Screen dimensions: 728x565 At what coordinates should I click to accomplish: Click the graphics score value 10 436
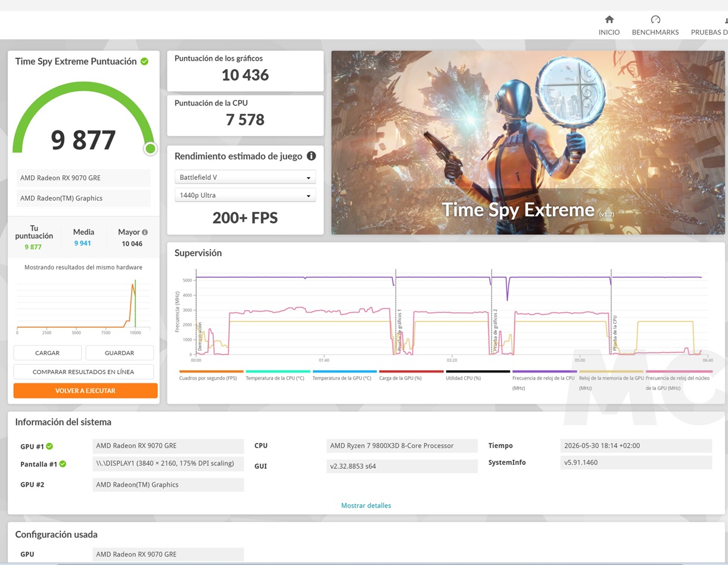(245, 75)
